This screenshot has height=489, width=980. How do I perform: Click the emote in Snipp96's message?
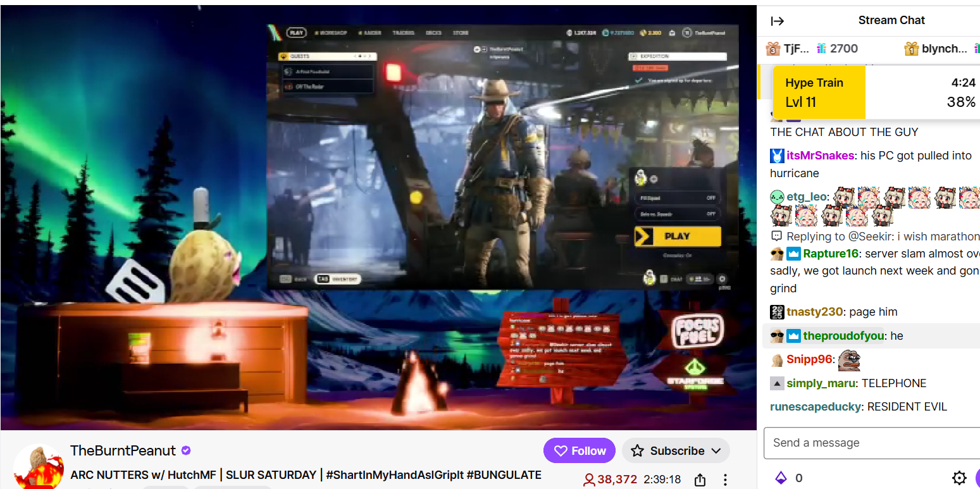(849, 360)
